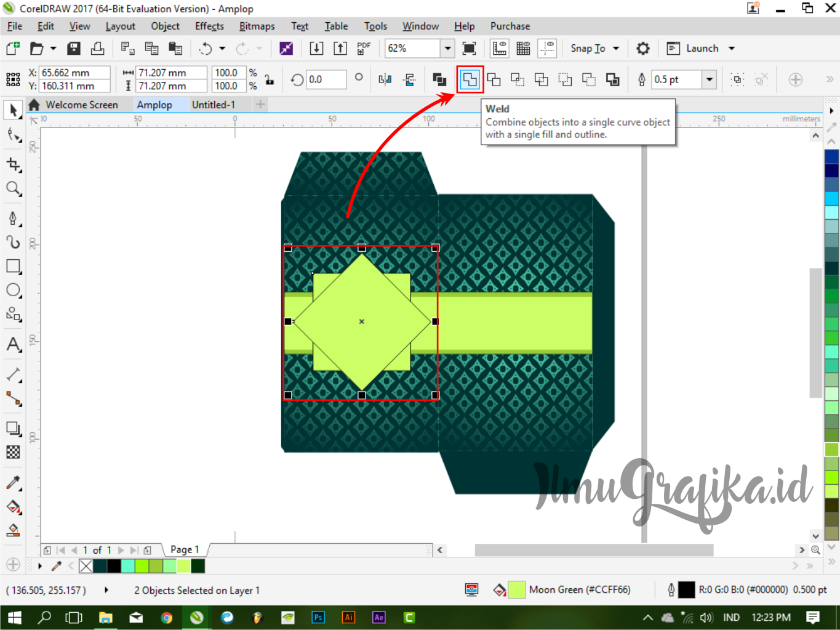Viewport: 840px width, 630px height.
Task: Click the Create Boundary button
Action: click(x=612, y=79)
